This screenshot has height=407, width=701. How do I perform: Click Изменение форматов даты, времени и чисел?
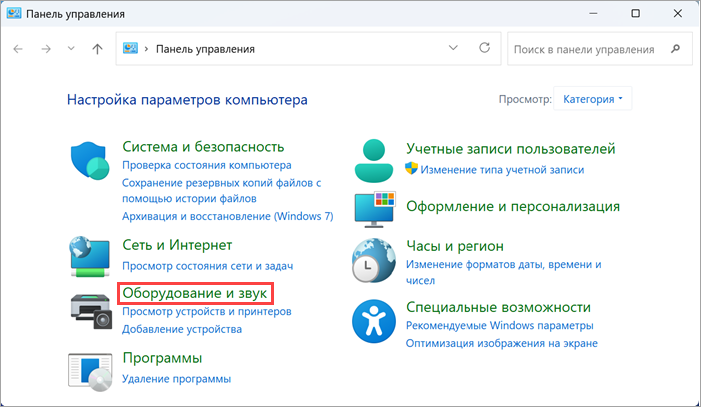point(504,272)
